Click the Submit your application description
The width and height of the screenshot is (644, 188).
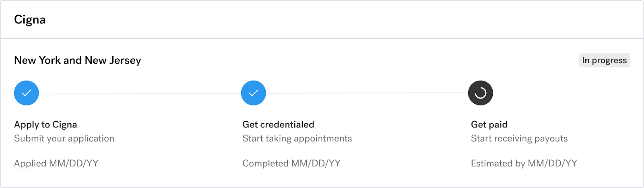(x=64, y=139)
